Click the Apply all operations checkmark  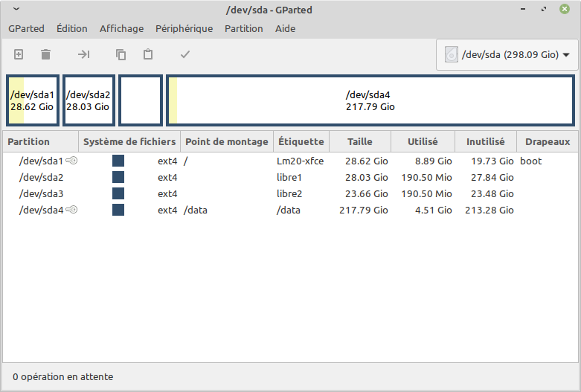[185, 54]
